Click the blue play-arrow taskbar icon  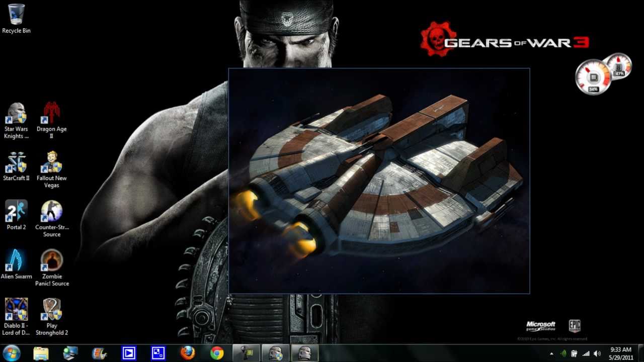[x=129, y=353]
